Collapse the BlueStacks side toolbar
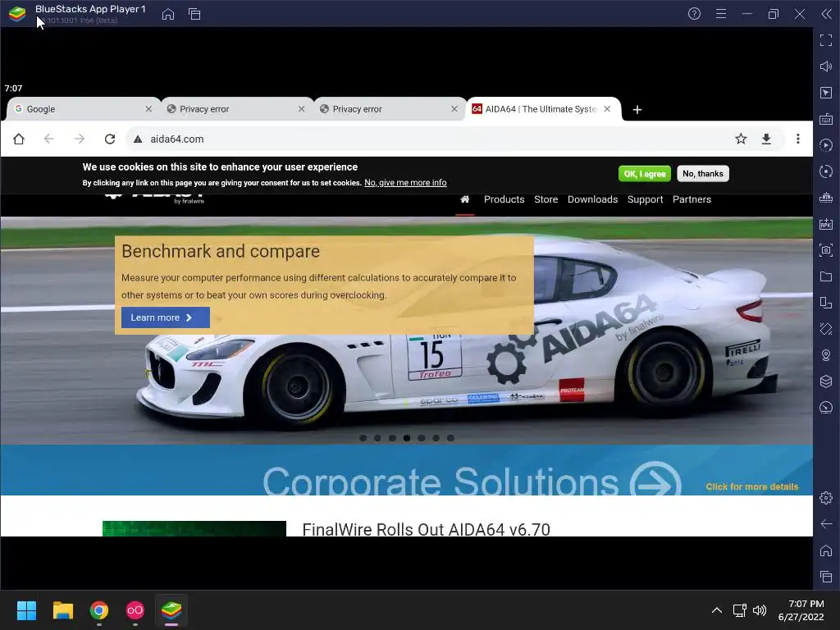The image size is (840, 630). coord(827,14)
